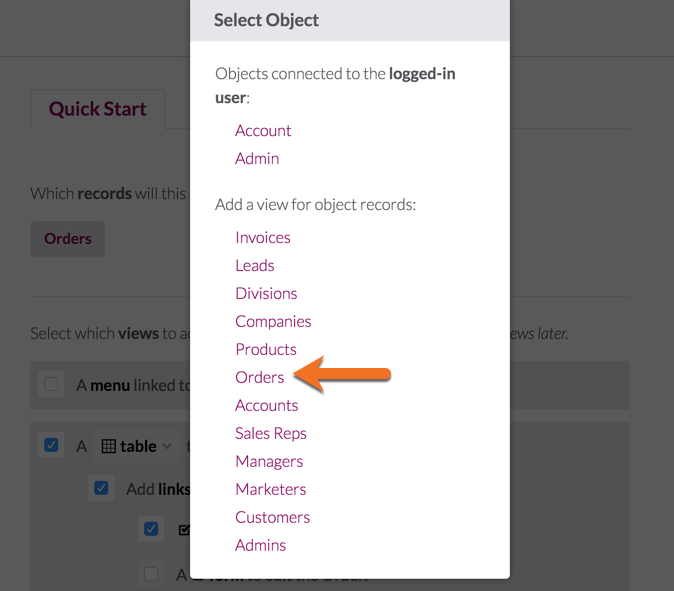
Task: Choose the Products object
Action: pyautogui.click(x=266, y=349)
